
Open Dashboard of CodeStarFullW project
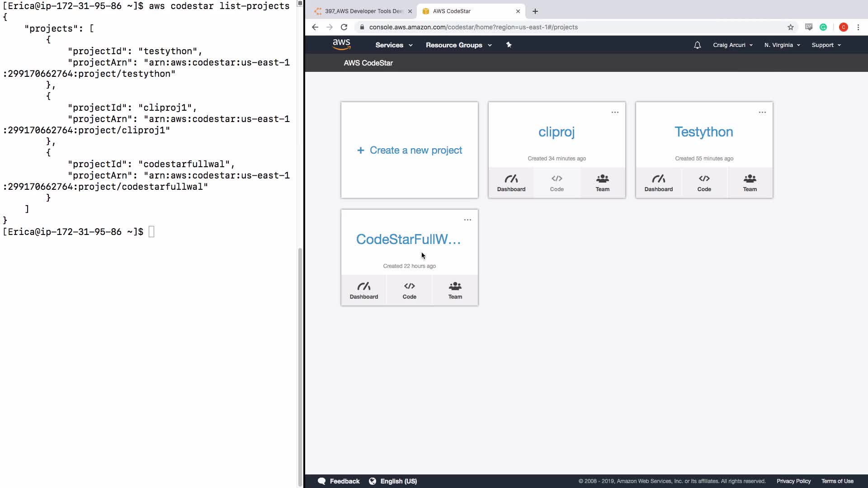coord(363,291)
